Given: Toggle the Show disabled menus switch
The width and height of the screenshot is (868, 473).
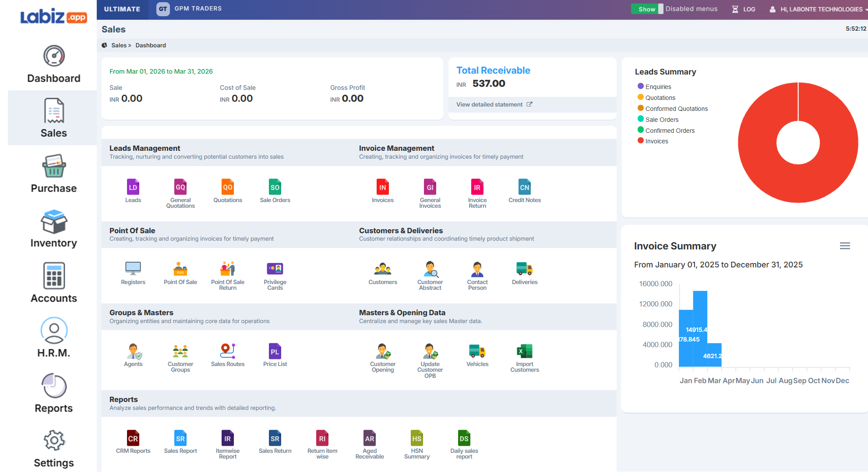Looking at the screenshot, I should tap(647, 9).
